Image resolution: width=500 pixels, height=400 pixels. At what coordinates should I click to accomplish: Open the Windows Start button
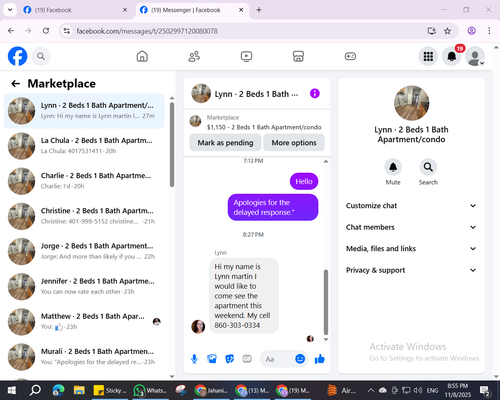click(x=12, y=390)
